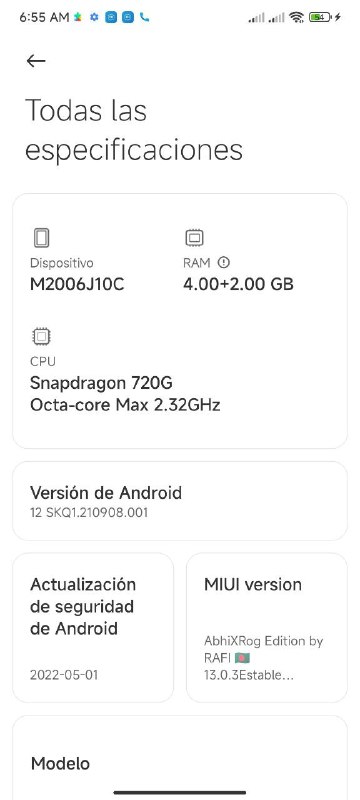Select the Snapdragon 720G CPU text
Viewport: 360px width, 800px height.
coord(101,382)
